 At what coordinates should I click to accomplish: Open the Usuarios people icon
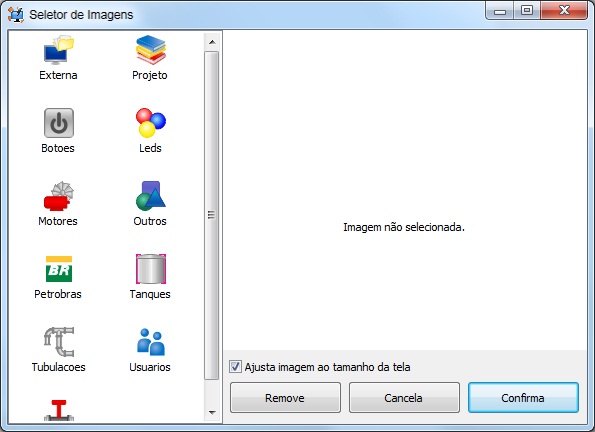(x=151, y=342)
